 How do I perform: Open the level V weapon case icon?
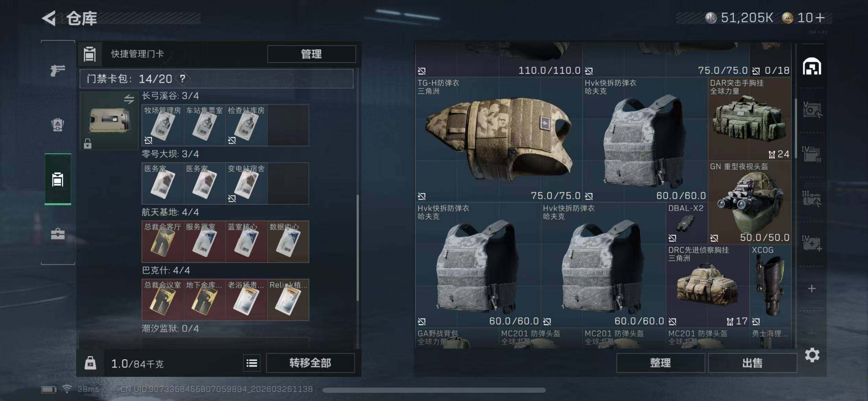[x=812, y=110]
